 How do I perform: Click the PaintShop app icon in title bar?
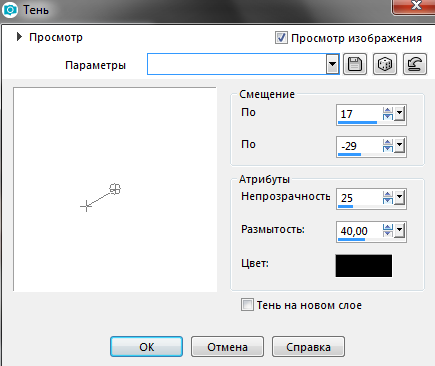[10, 10]
